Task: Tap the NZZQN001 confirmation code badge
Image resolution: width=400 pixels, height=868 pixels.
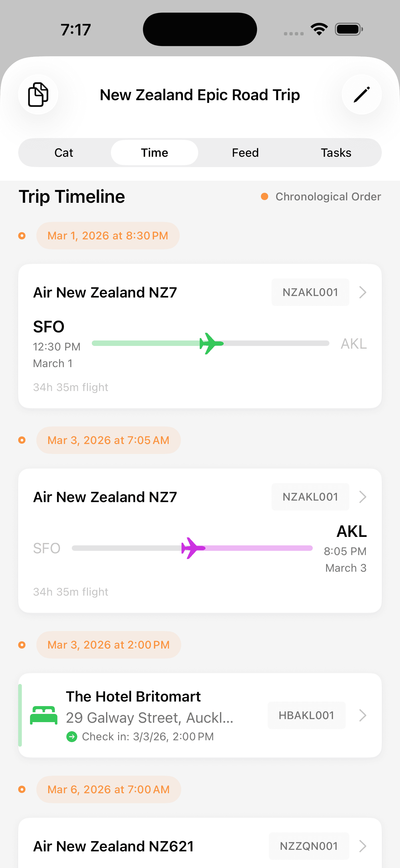Action: click(x=308, y=846)
